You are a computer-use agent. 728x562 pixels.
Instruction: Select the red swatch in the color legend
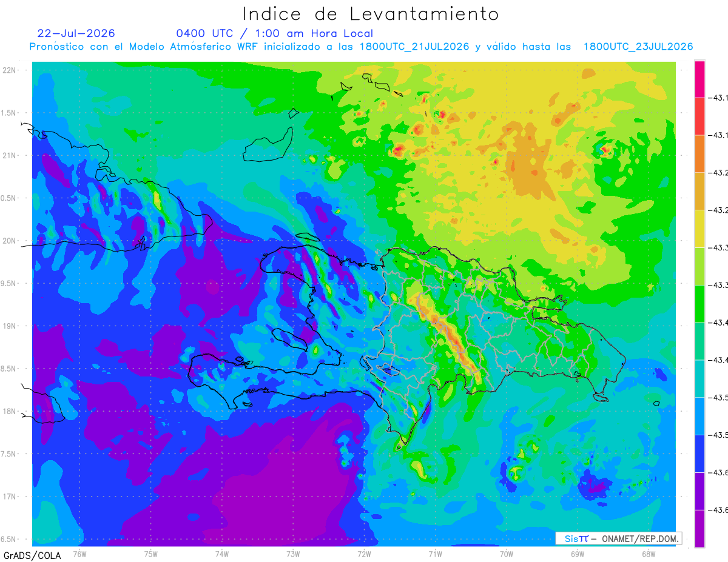click(x=699, y=116)
